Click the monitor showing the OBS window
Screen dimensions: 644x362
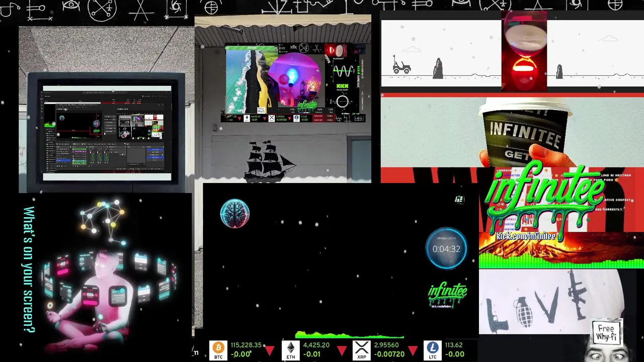tap(107, 133)
